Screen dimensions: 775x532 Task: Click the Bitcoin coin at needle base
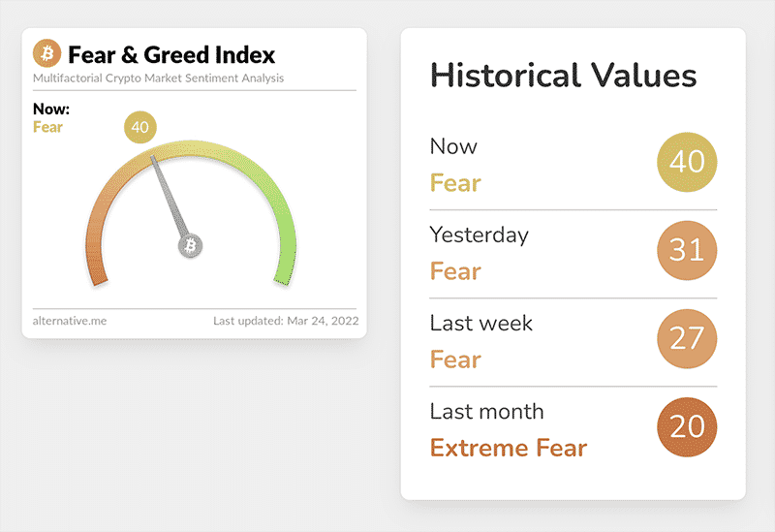190,246
